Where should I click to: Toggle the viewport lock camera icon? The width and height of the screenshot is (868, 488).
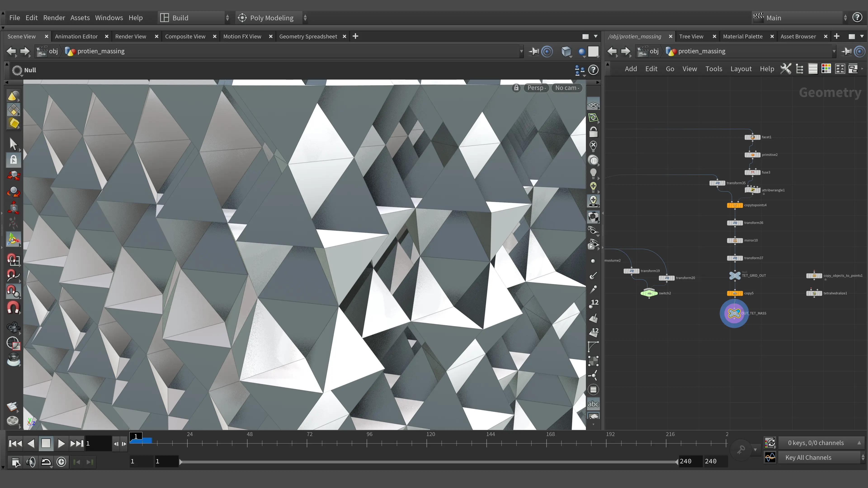[x=516, y=88]
